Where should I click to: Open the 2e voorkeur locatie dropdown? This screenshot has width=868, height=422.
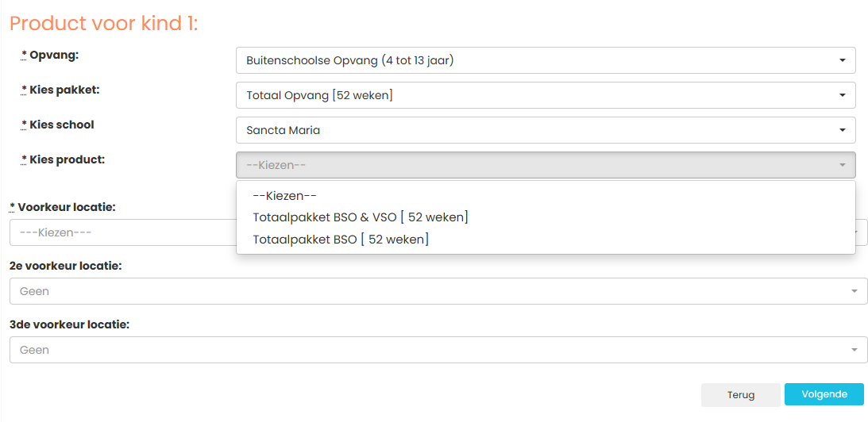438,291
